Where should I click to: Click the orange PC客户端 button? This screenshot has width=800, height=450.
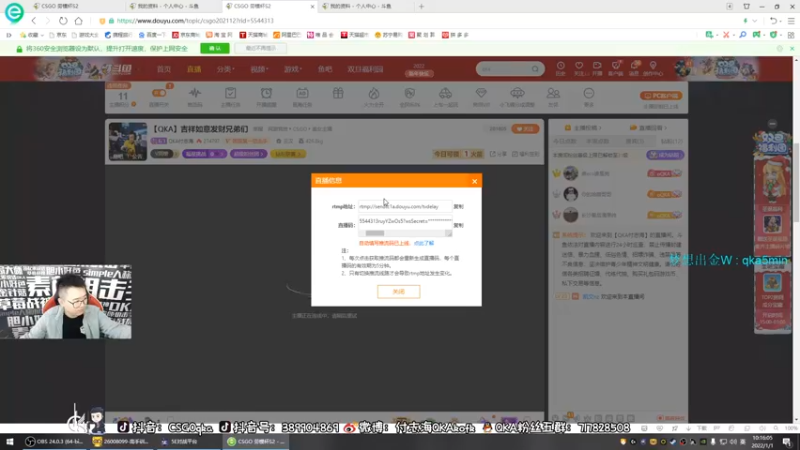point(661,96)
